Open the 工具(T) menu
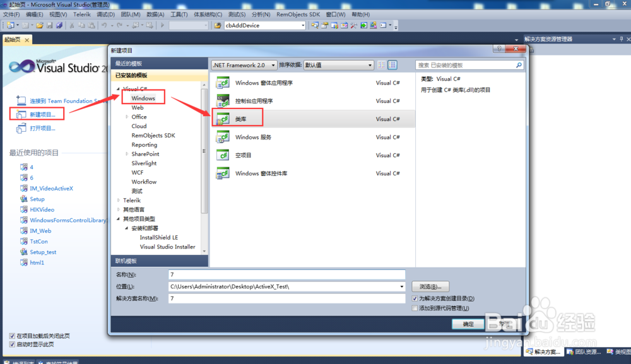The width and height of the screenshot is (631, 364). [x=179, y=15]
